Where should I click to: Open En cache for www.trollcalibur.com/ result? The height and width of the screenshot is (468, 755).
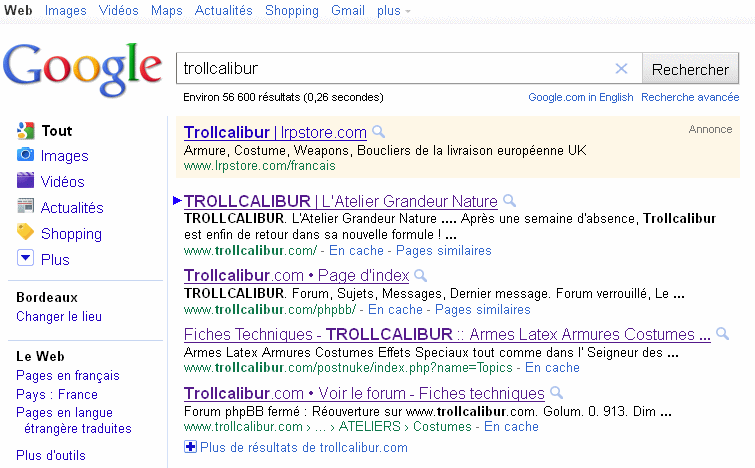click(x=356, y=250)
